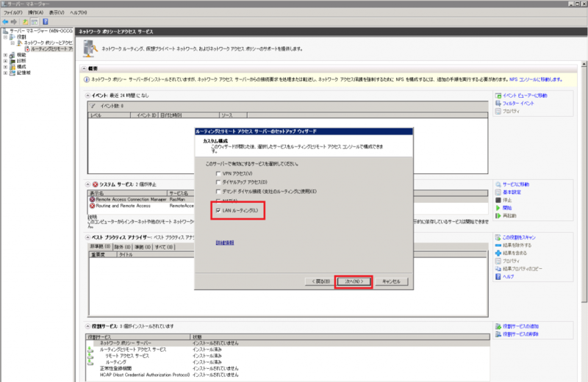
Task: Click the この役割をスキャン icon
Action: coord(498,237)
